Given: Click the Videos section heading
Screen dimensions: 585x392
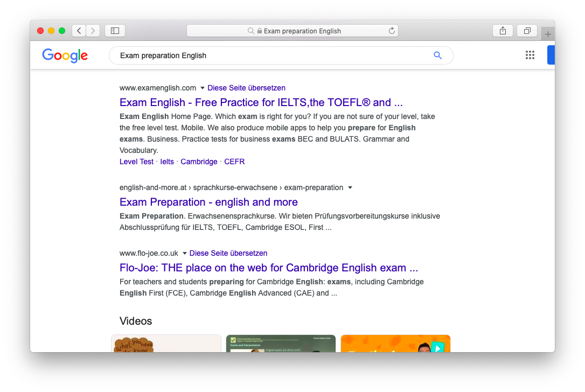Looking at the screenshot, I should [x=135, y=321].
